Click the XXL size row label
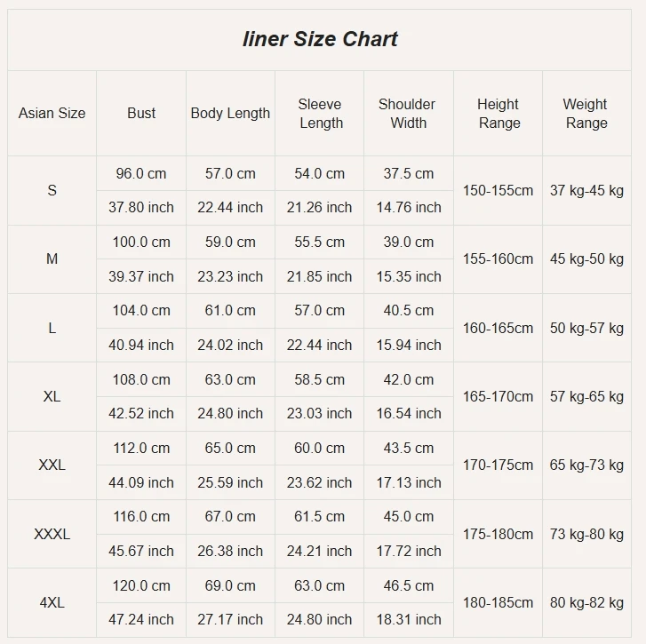The image size is (646, 644). [x=52, y=465]
